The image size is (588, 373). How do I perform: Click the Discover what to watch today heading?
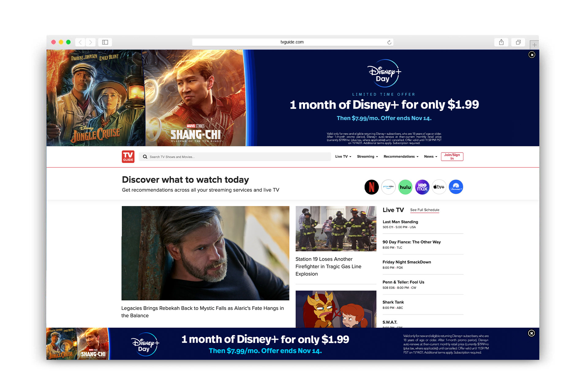(185, 179)
